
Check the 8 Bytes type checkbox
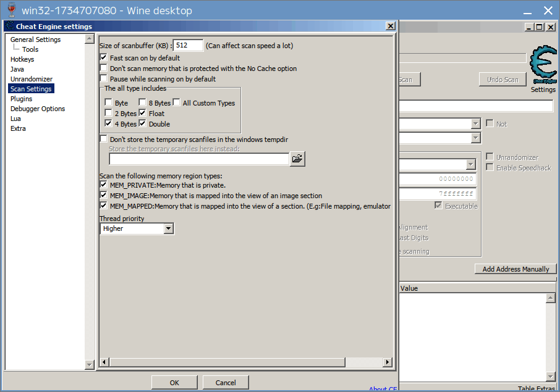click(143, 102)
